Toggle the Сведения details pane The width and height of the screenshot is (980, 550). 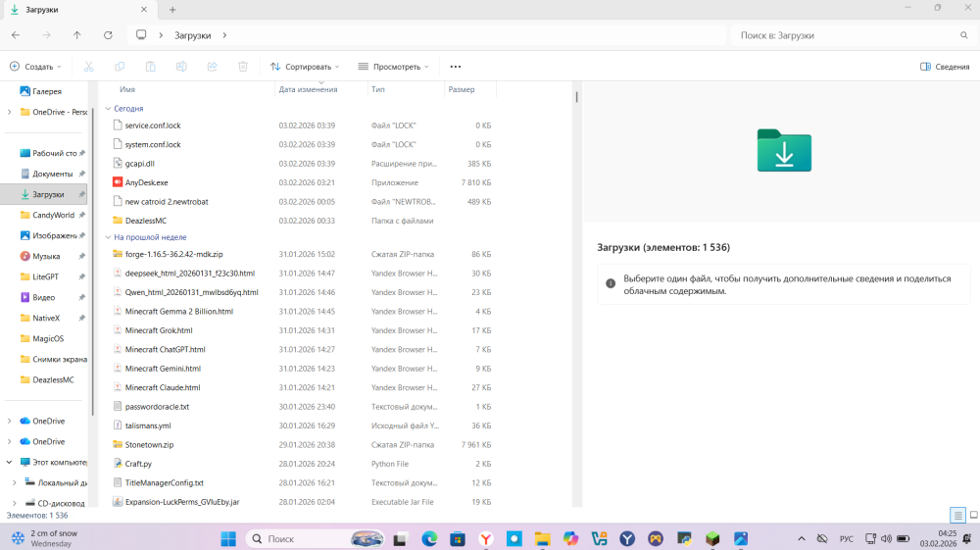pyautogui.click(x=945, y=67)
